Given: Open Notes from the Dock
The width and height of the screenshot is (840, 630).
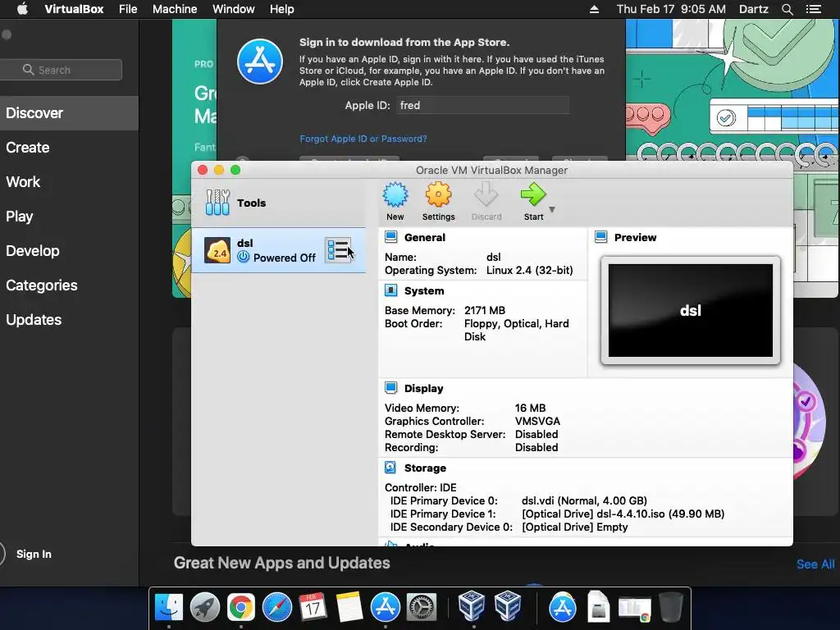Looking at the screenshot, I should click(349, 608).
